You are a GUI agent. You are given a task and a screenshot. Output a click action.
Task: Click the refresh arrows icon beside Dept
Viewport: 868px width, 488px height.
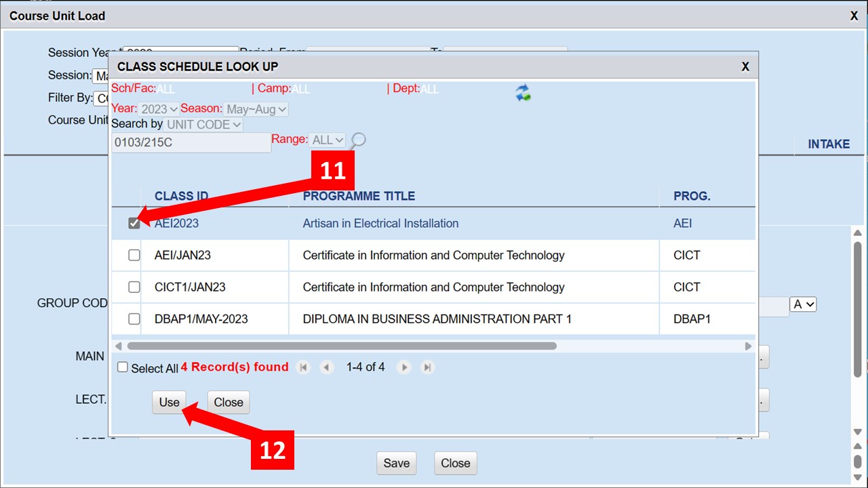click(x=523, y=93)
